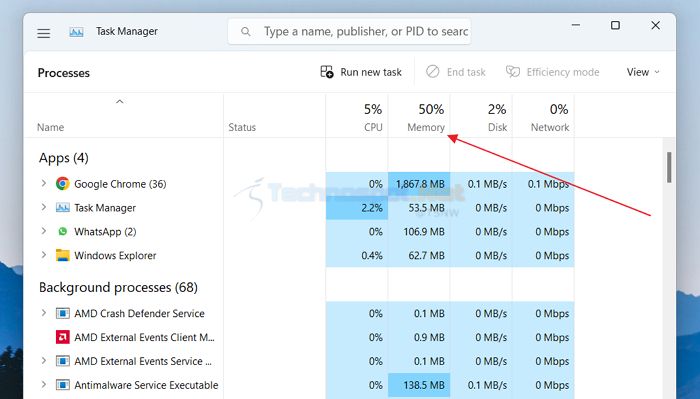This screenshot has height=399, width=700.
Task: Click the Windows Explorer folder icon
Action: click(x=62, y=255)
